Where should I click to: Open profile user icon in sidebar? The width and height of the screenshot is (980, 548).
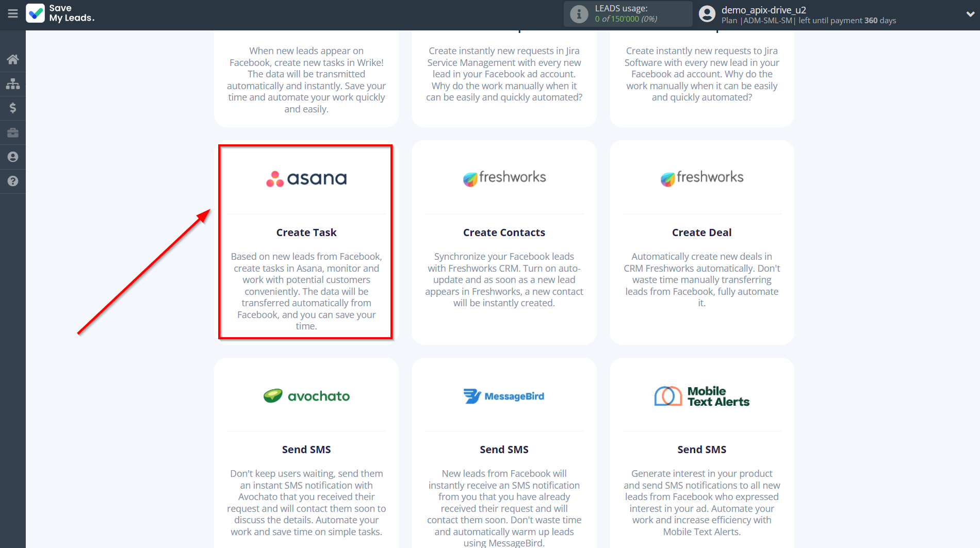coord(13,157)
